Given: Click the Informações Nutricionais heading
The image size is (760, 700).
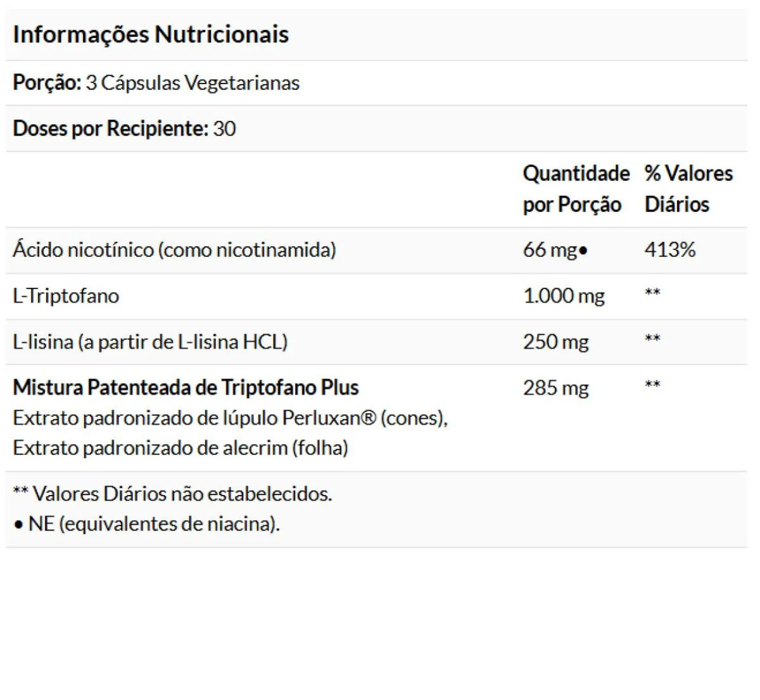Looking at the screenshot, I should [151, 34].
